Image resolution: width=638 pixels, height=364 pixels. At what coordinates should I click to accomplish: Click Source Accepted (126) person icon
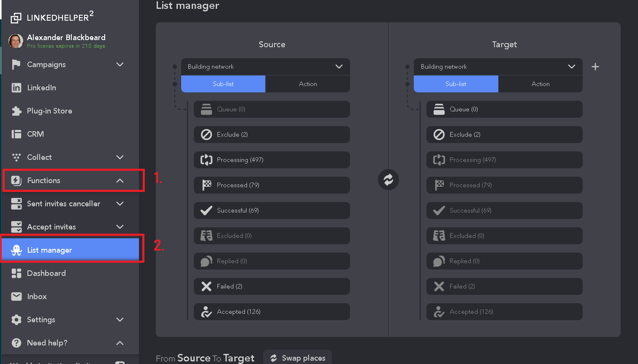pos(206,312)
